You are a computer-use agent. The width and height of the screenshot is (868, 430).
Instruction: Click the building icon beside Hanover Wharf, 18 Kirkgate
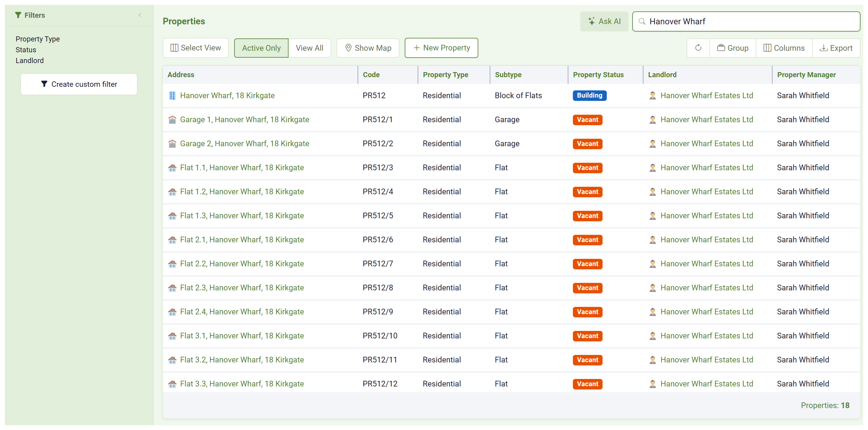[x=172, y=96]
